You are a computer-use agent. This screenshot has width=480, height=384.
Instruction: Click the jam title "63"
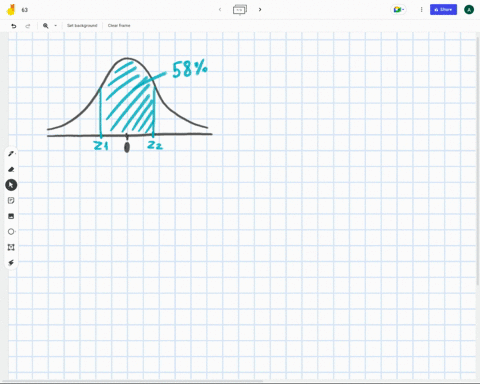(25, 10)
